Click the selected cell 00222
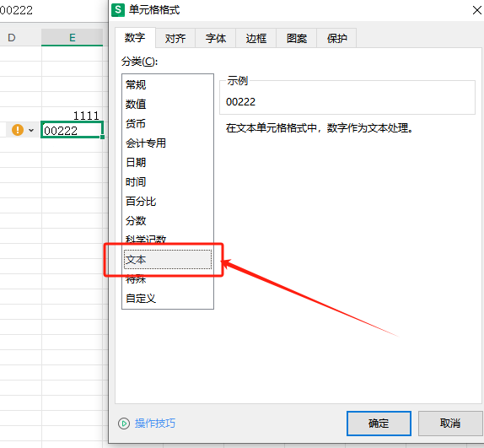 (72, 130)
